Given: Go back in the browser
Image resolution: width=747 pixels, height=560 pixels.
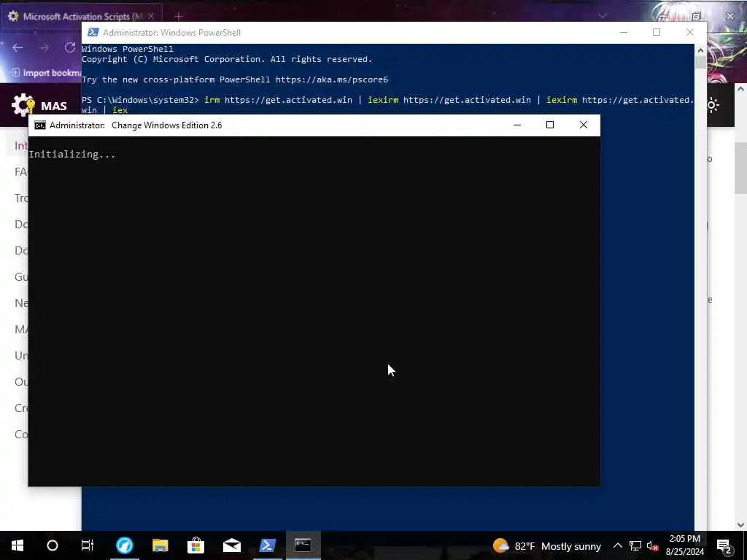Looking at the screenshot, I should pyautogui.click(x=18, y=47).
